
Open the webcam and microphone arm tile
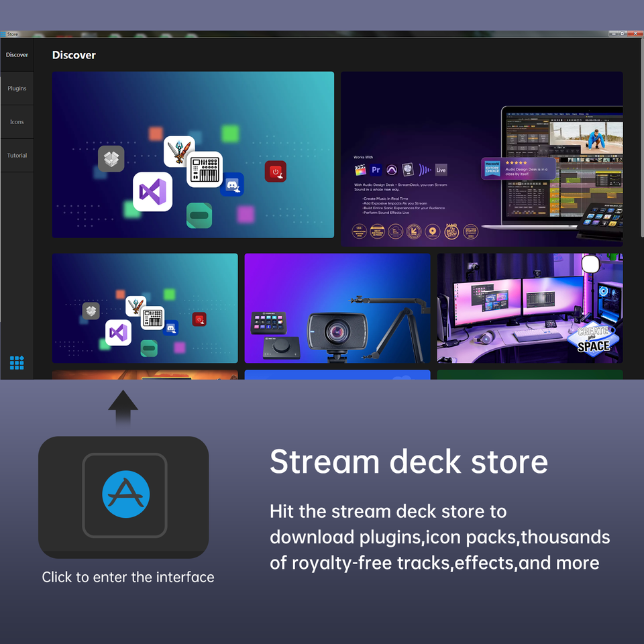coord(337,308)
